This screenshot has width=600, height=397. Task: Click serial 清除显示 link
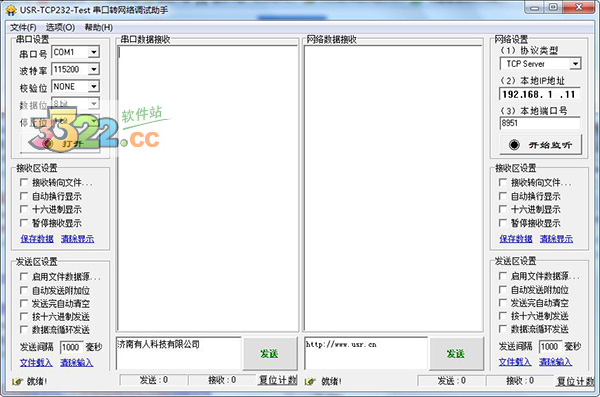point(77,239)
